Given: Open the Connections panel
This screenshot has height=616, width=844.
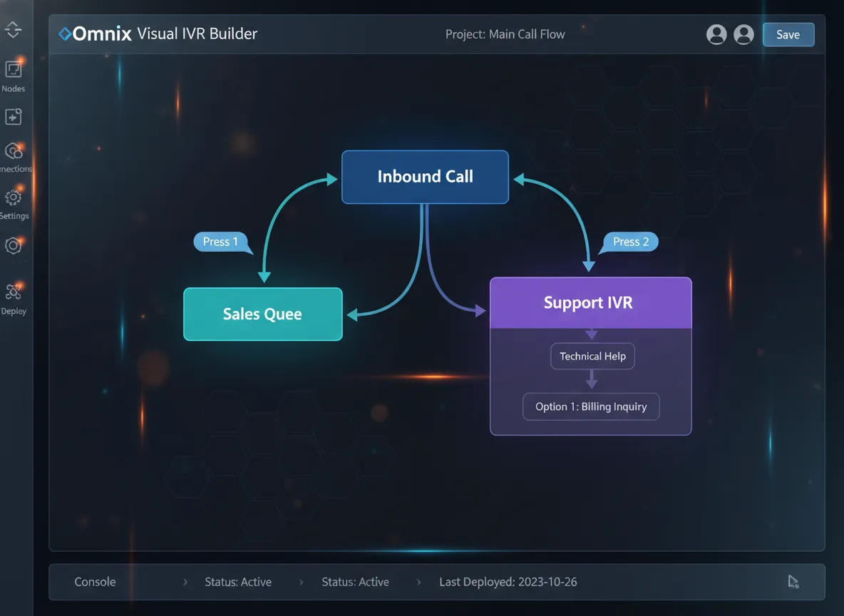Looking at the screenshot, I should [x=13, y=152].
